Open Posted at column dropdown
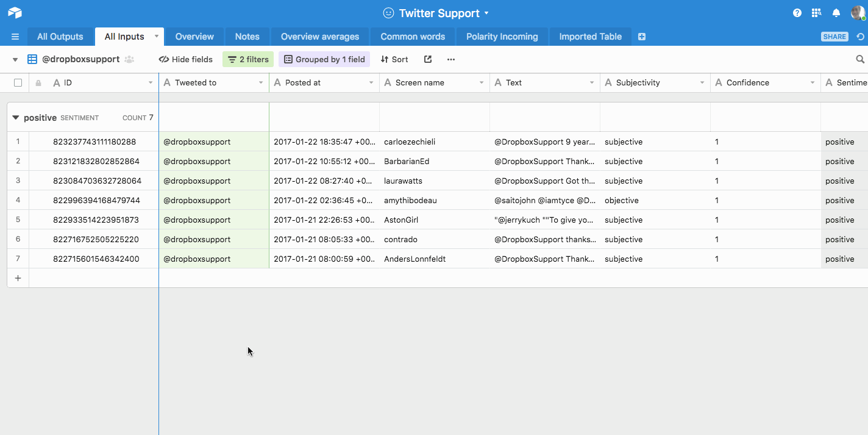Screen dimensions: 868x435 371,83
